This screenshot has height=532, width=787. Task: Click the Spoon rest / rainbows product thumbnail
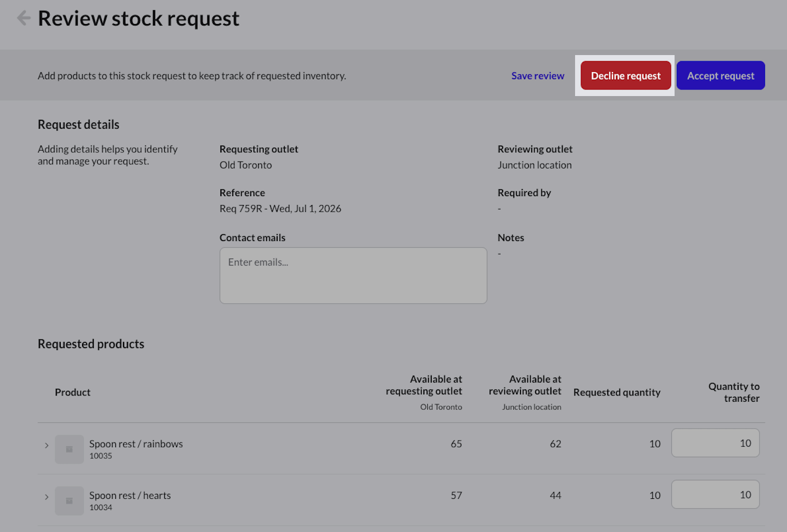[69, 449]
